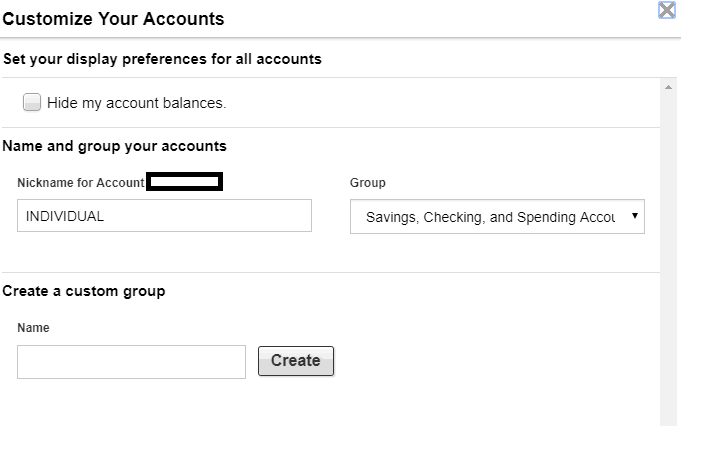The height and width of the screenshot is (457, 708).
Task: Click the Create button
Action: point(296,361)
